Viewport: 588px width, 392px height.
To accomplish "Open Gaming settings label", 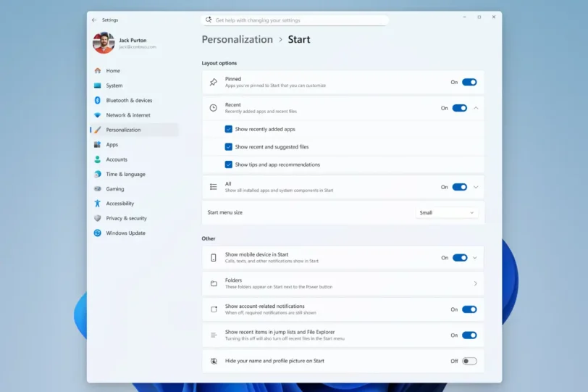I will pyautogui.click(x=114, y=188).
